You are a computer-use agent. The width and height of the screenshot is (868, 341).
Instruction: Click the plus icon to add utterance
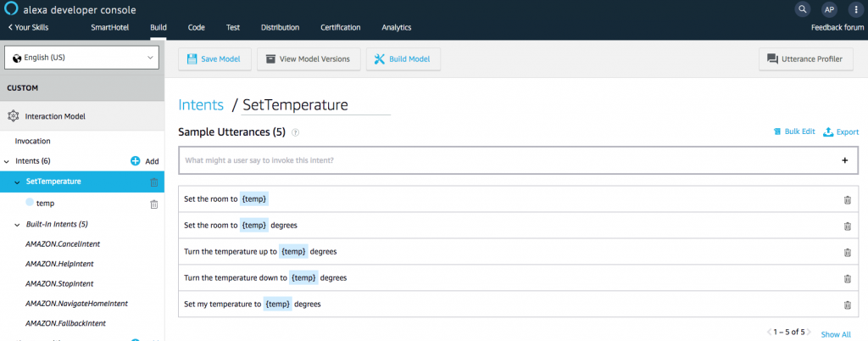[x=845, y=160]
